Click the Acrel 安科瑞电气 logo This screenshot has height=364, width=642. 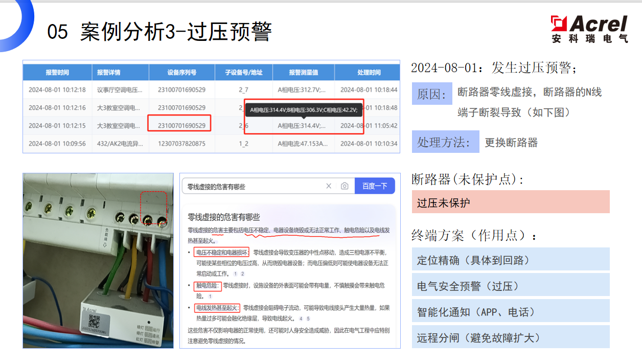[x=589, y=29]
